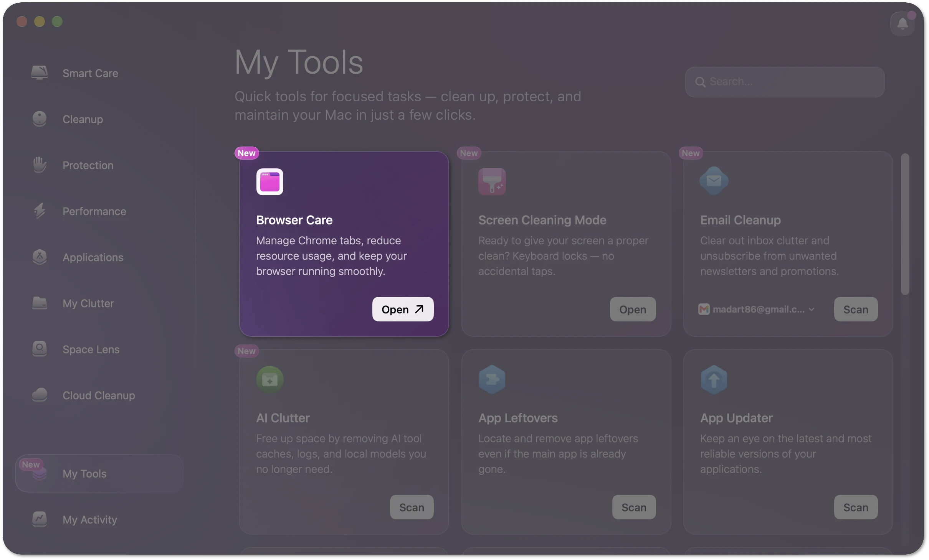Screen dimensions: 929x560
Task: Click the App Updater arrow icon
Action: point(714,380)
